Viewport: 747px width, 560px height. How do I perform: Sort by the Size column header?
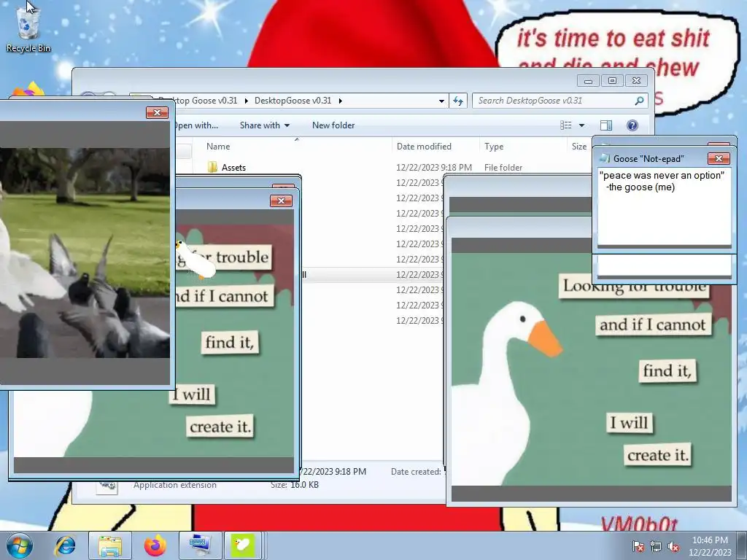point(579,146)
